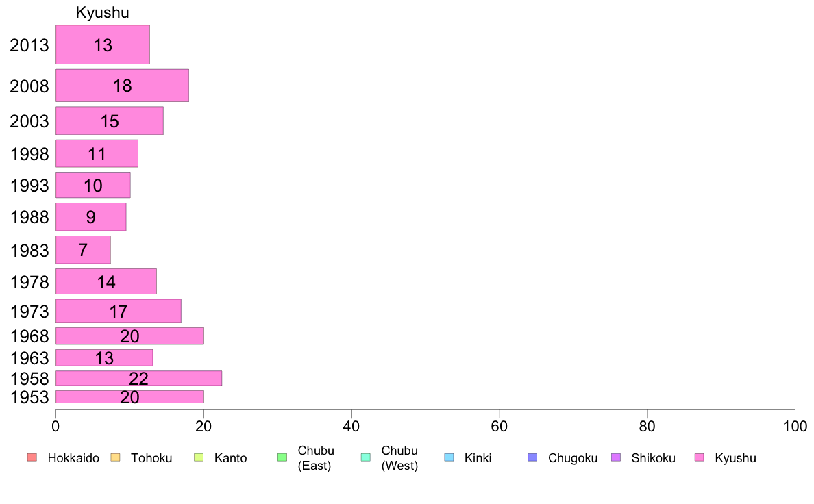Select the 1973 bar showing 17

[x=119, y=311]
